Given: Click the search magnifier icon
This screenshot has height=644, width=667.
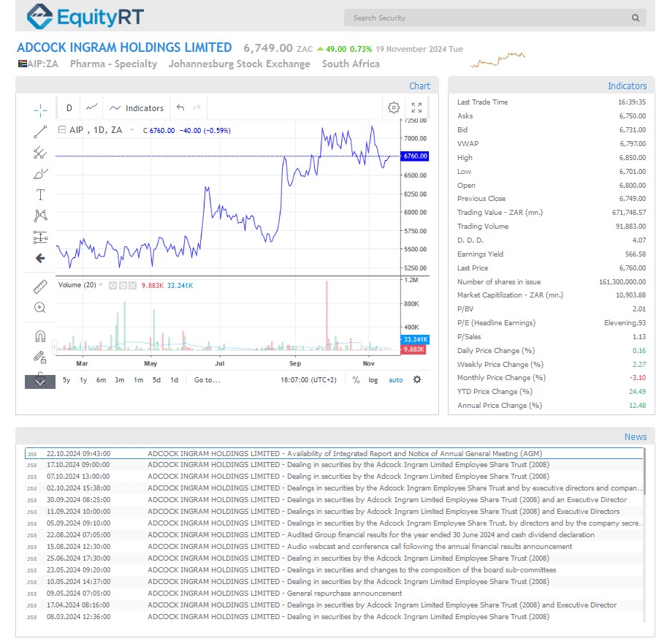Looking at the screenshot, I should 636,18.
